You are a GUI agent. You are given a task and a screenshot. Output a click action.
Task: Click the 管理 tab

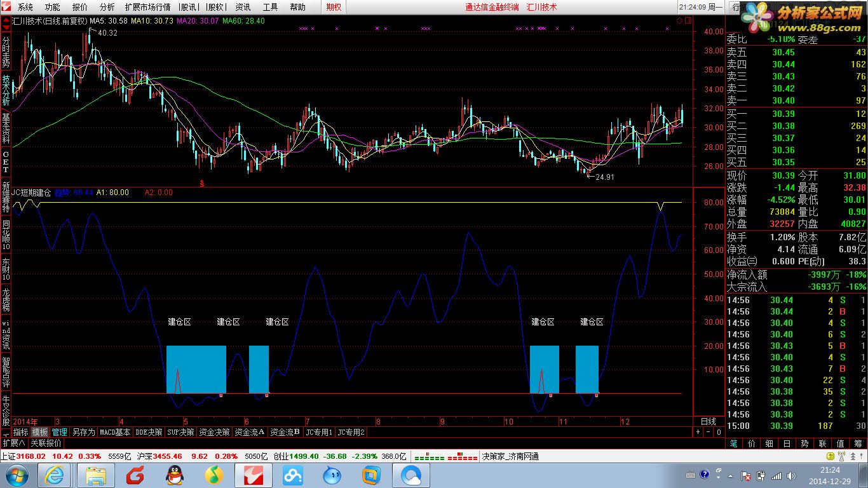coord(59,432)
